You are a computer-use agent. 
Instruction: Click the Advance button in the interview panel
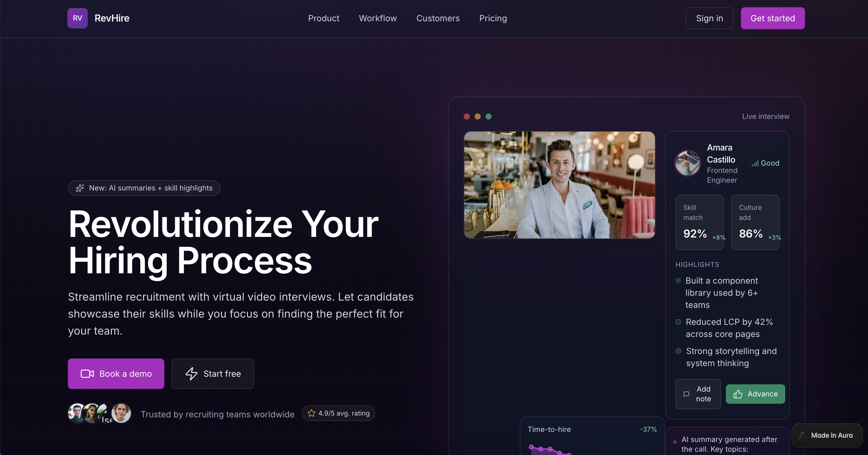(x=756, y=394)
